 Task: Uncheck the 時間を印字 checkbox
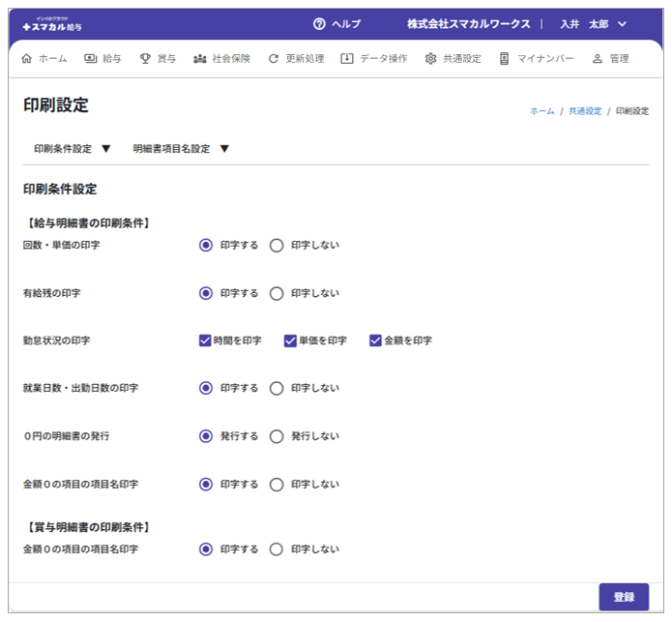(205, 341)
